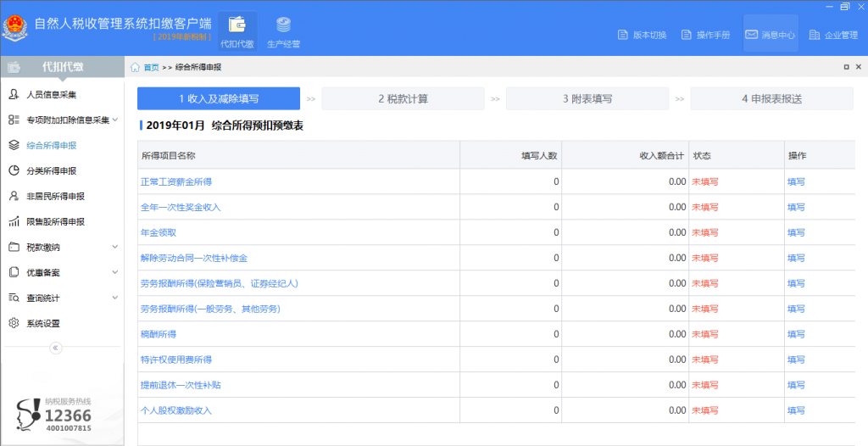Open the 生产经营 coins icon
This screenshot has width=868, height=446.
coord(283,25)
